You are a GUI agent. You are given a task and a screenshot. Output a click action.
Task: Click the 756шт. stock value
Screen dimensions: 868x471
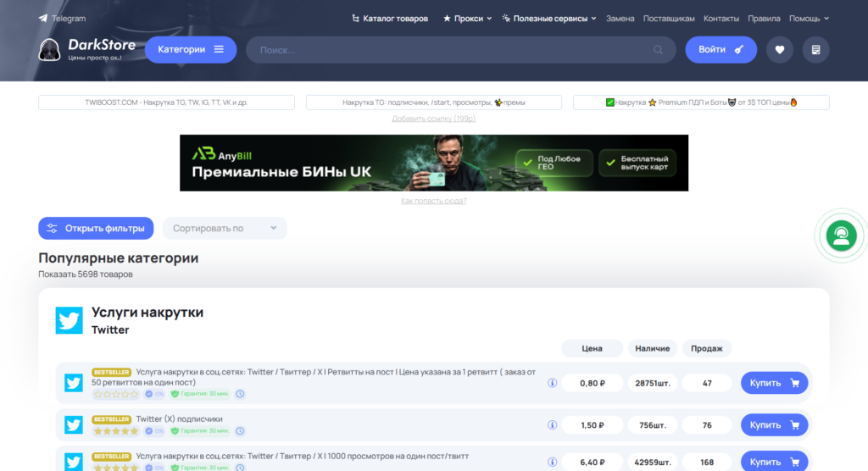652,425
